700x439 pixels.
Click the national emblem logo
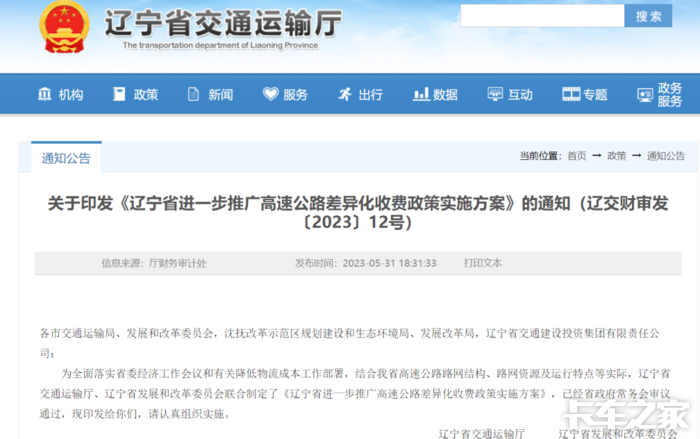click(x=64, y=27)
